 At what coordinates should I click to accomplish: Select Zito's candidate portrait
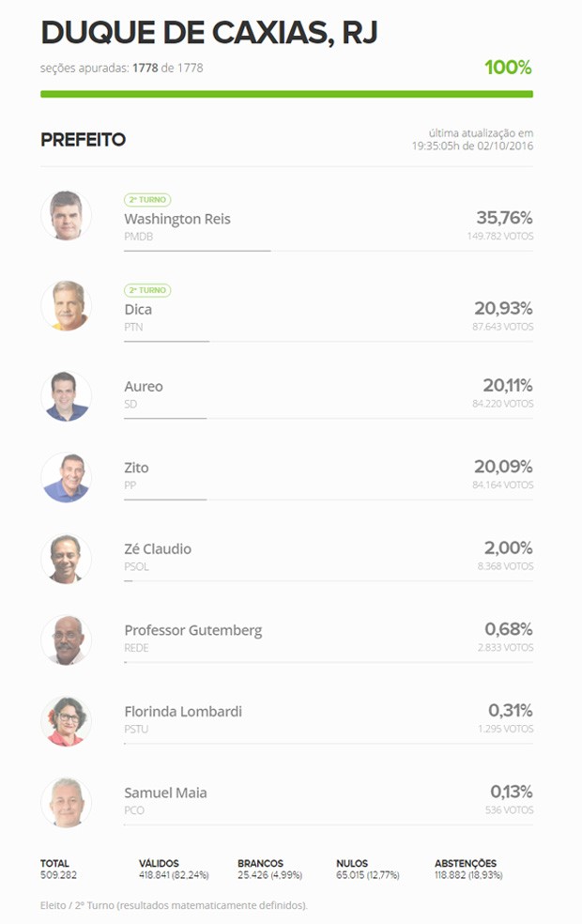click(66, 477)
